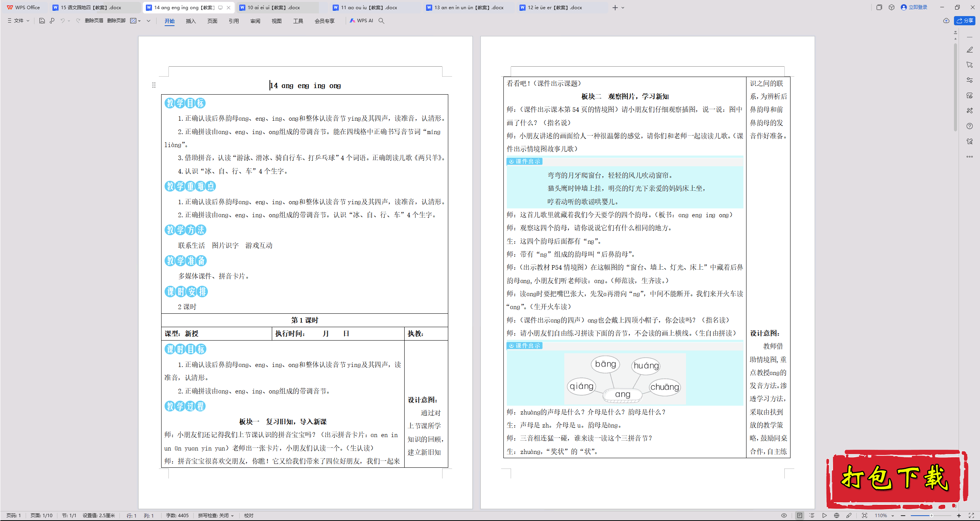Click the shading pattern toolbar icon
980x521 pixels.
tap(133, 21)
